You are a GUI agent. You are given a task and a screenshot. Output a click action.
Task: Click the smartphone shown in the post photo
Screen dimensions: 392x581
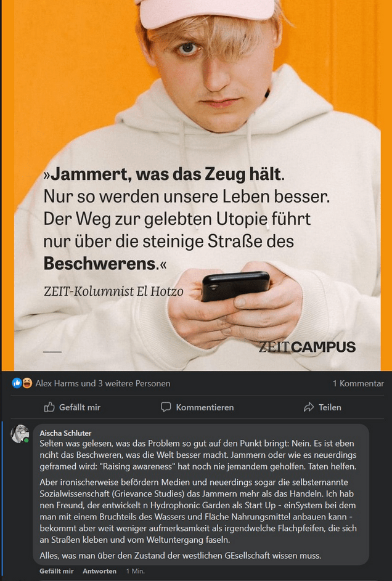[235, 286]
